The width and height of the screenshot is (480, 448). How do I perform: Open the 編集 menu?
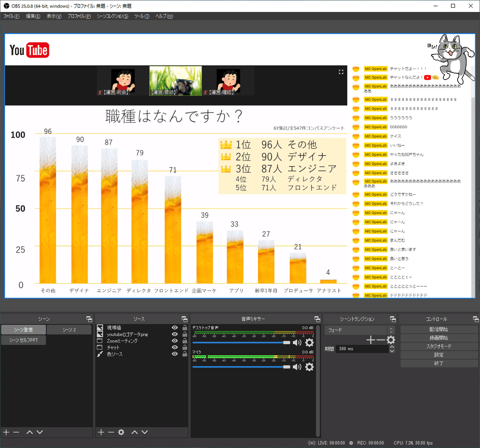[x=33, y=16]
